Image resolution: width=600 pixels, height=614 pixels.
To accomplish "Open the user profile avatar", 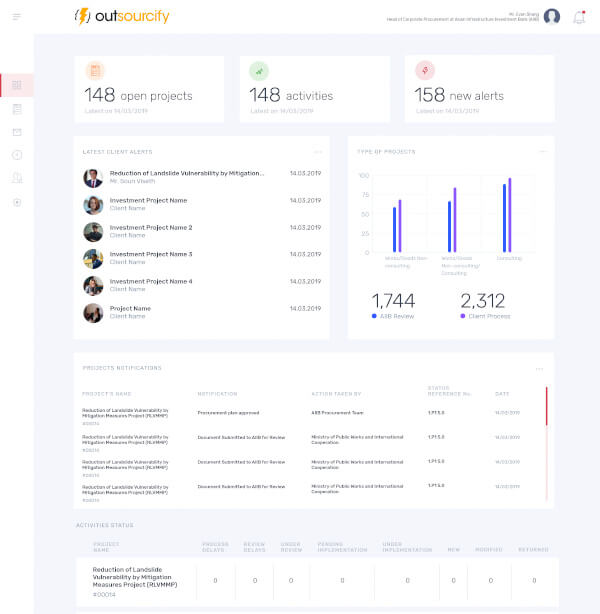I will tap(552, 17).
